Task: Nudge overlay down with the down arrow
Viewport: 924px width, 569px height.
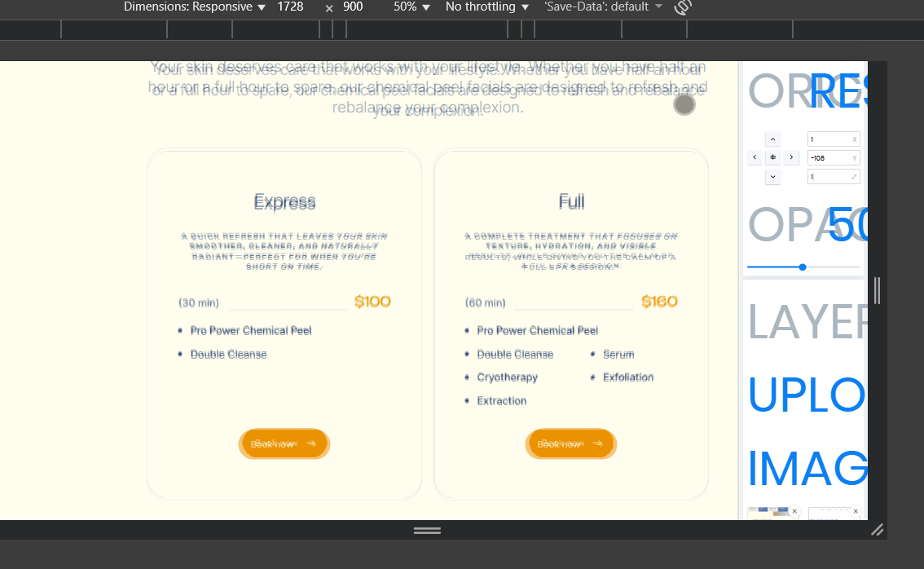Action: [772, 176]
